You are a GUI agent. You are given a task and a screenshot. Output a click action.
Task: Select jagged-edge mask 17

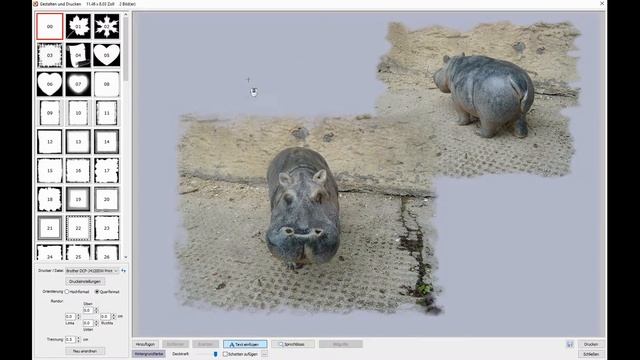tap(107, 171)
